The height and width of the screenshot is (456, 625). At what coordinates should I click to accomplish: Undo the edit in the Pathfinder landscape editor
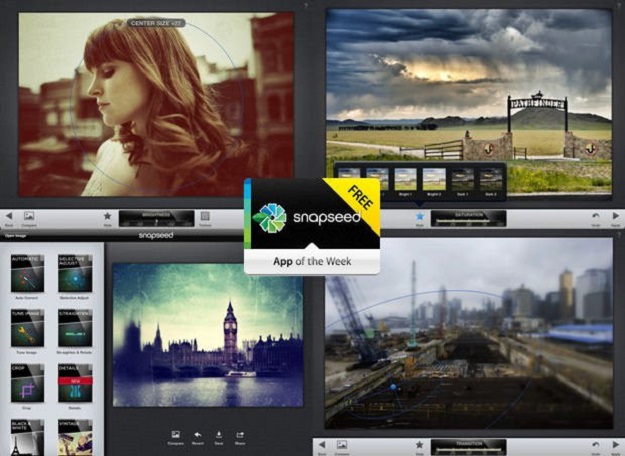tap(596, 218)
